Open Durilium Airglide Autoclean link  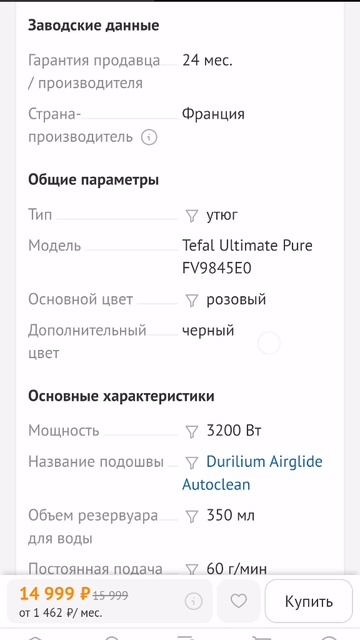[x=252, y=473]
